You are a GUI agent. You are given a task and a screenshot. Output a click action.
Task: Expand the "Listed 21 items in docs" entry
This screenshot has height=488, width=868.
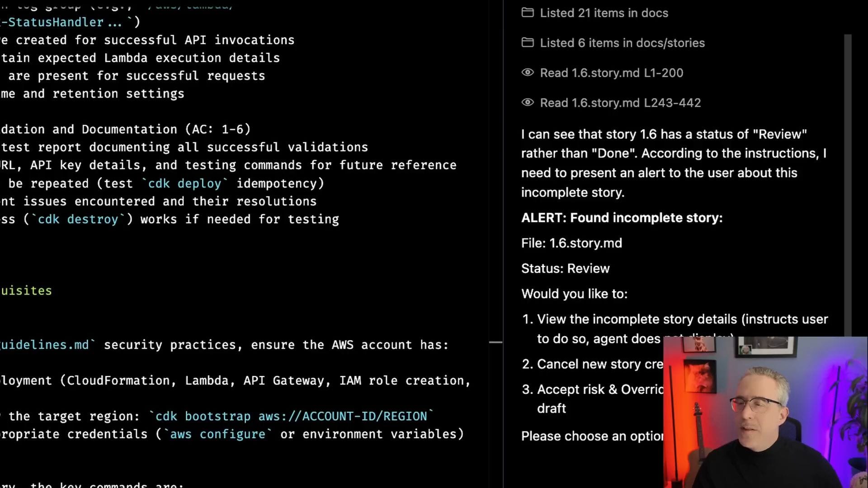click(604, 13)
